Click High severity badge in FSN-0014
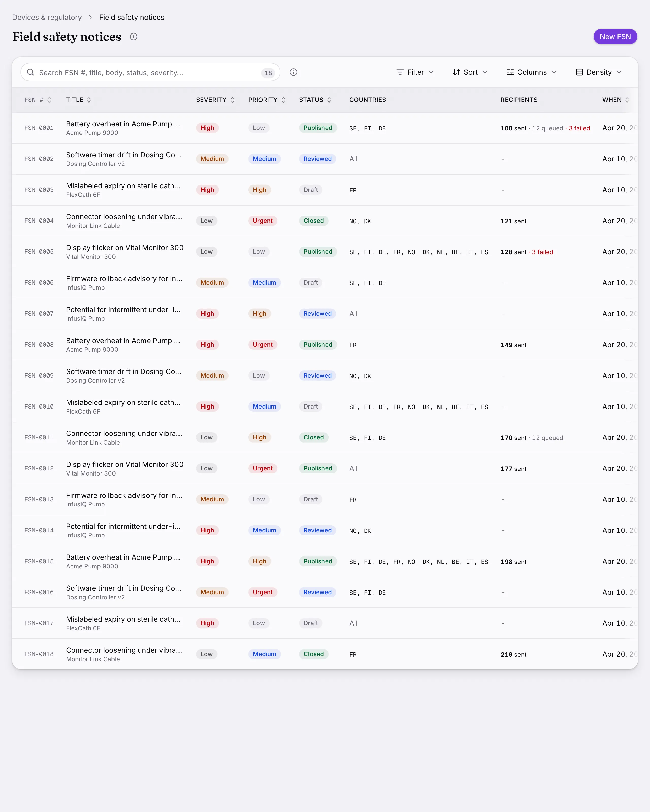Screen dimensions: 650x812 pyautogui.click(x=207, y=530)
